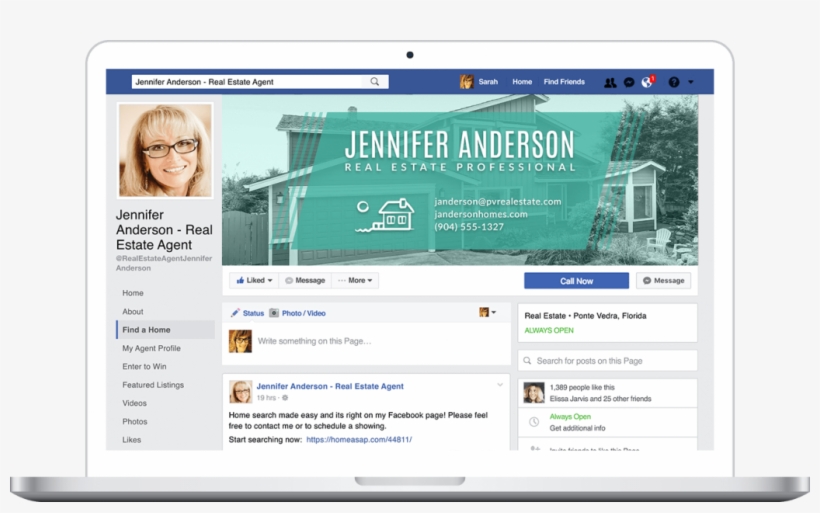Image resolution: width=820 pixels, height=513 pixels.
Task: Click Get additional info text
Action: click(x=577, y=428)
